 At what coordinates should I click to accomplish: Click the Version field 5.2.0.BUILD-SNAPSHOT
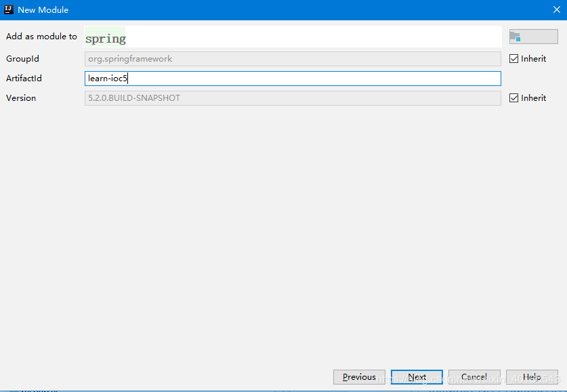pos(293,98)
